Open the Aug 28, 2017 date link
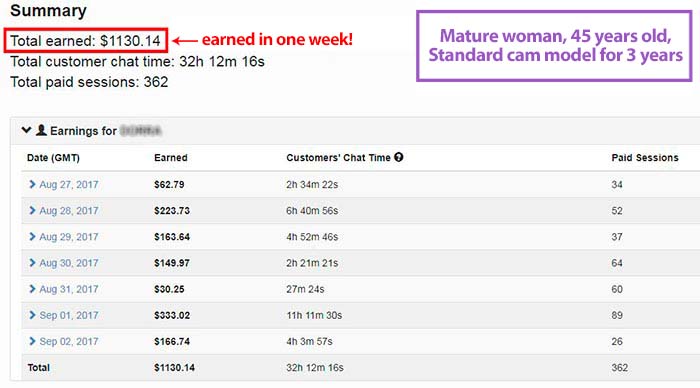This screenshot has width=700, height=388. pos(69,211)
